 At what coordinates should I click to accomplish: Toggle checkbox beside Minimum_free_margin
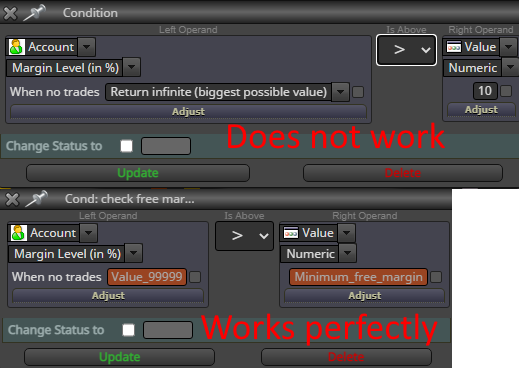[x=436, y=277]
